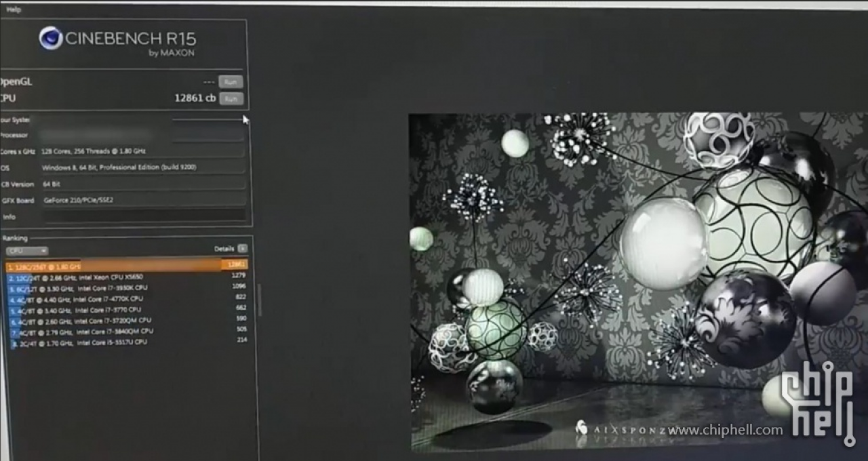
Task: Select ranking row Intel Core i7-4770K CPU
Action: point(127,298)
